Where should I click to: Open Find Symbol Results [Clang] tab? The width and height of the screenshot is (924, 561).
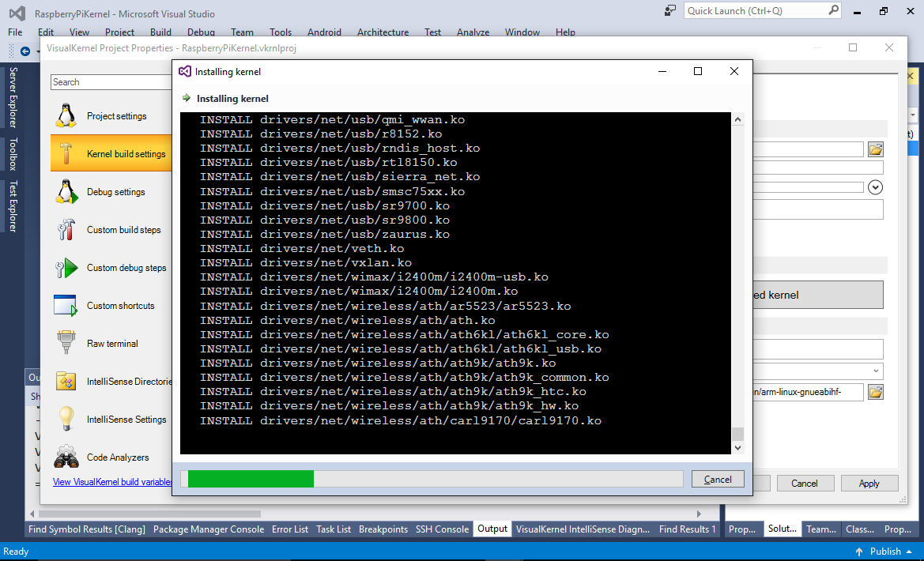coord(87,529)
